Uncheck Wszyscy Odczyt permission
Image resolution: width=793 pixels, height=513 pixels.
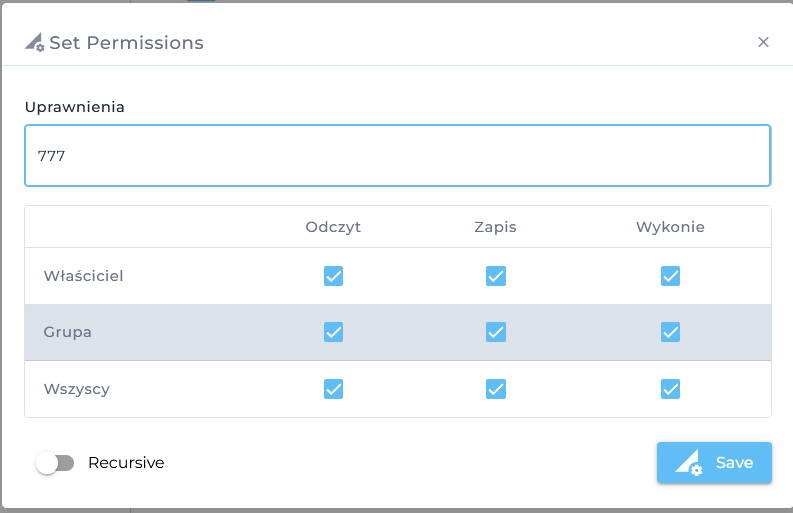coord(333,389)
